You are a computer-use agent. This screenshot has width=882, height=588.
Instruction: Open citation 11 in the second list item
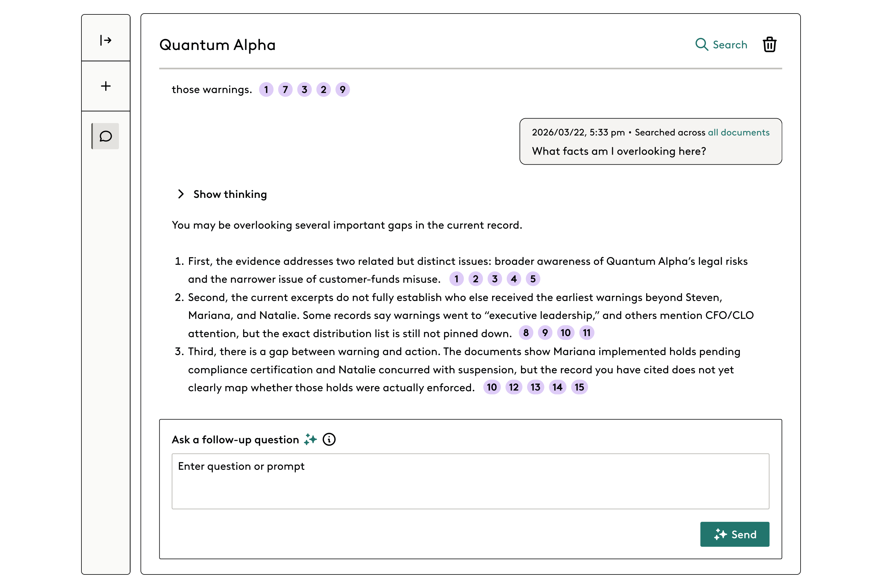pyautogui.click(x=587, y=333)
